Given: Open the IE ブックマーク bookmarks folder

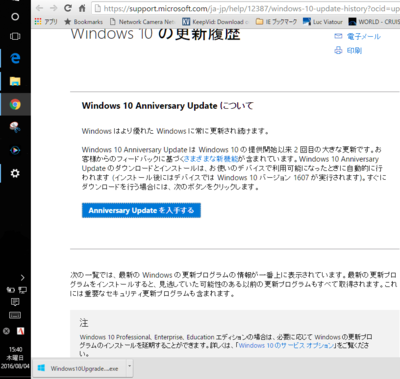Looking at the screenshot, I should 276,22.
